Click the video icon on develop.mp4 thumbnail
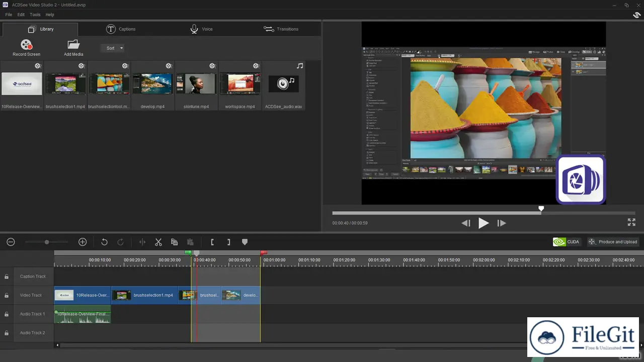 [169, 66]
